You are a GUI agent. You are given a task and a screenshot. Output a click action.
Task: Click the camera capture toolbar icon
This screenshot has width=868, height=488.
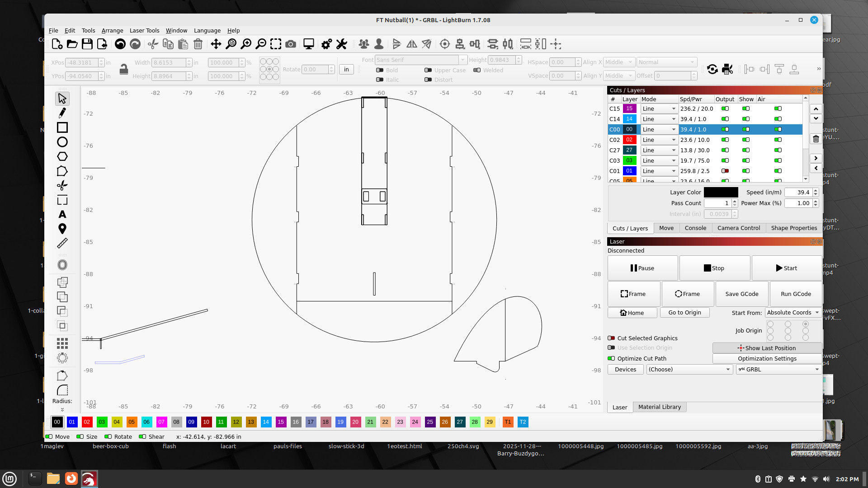291,44
